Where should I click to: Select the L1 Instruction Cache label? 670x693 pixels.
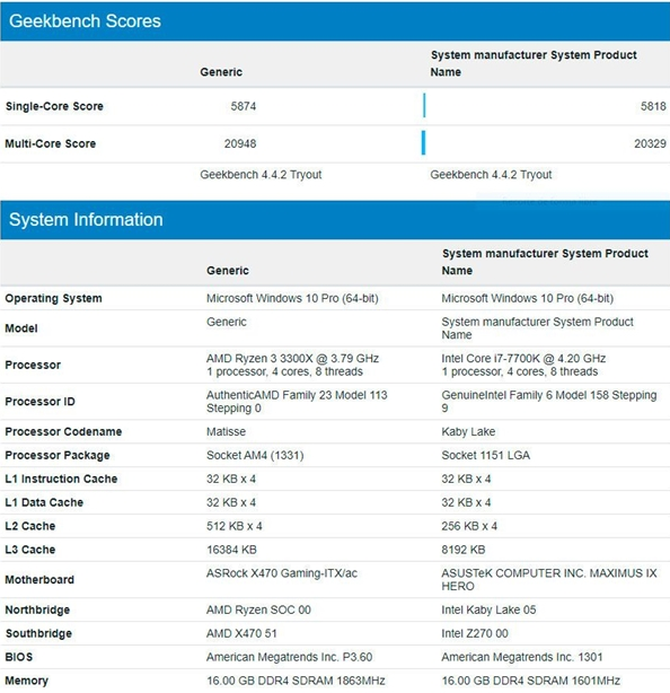(x=61, y=479)
